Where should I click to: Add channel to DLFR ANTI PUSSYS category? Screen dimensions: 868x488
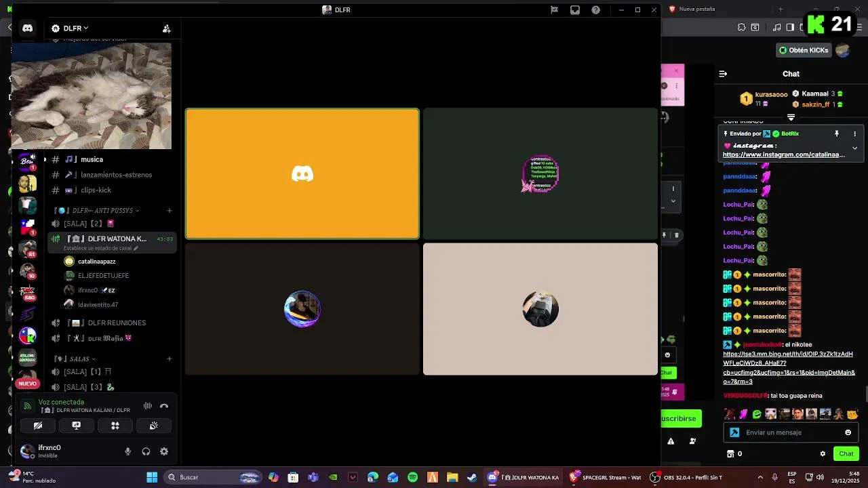pyautogui.click(x=170, y=210)
